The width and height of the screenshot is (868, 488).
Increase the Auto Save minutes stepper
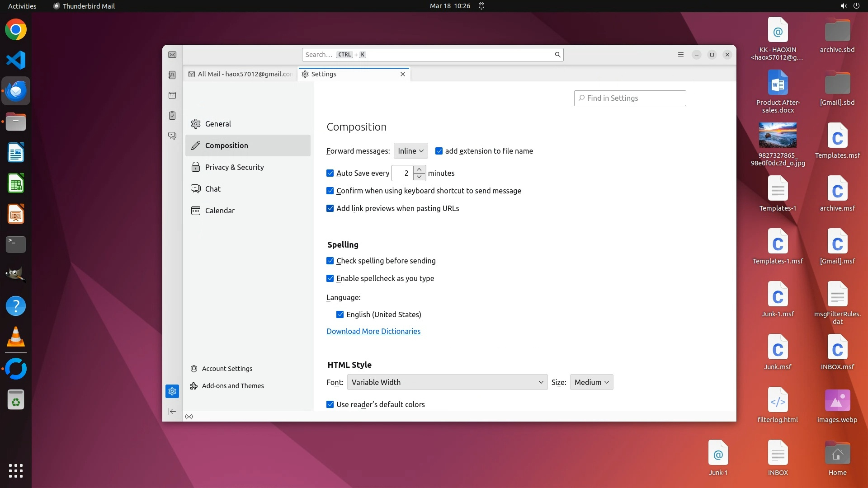pos(420,169)
